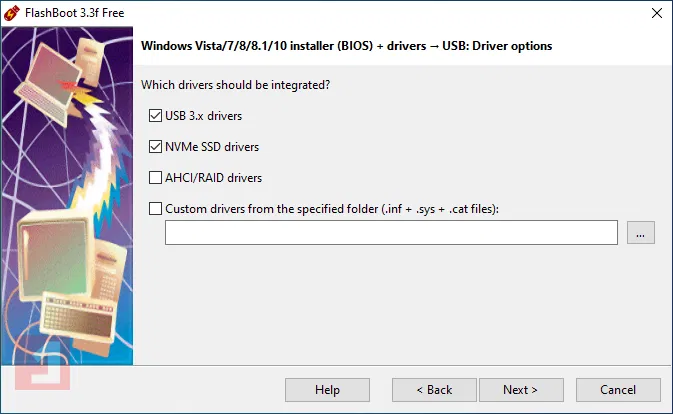
Task: Open the Help button
Action: point(327,390)
